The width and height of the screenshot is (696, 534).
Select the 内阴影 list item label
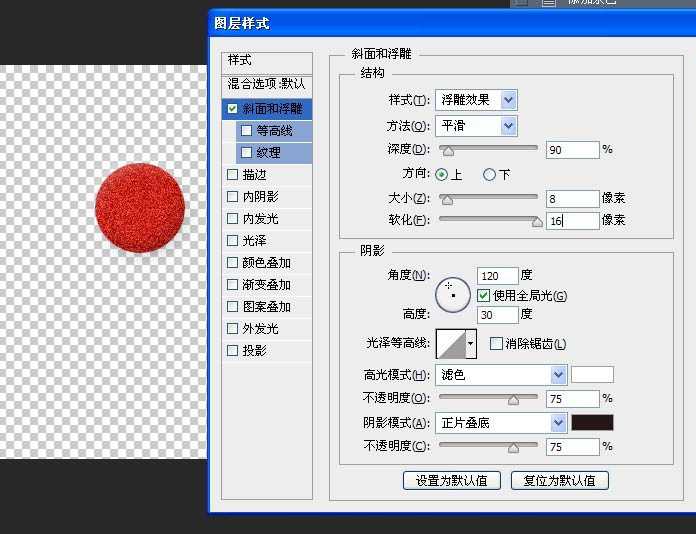tap(261, 197)
